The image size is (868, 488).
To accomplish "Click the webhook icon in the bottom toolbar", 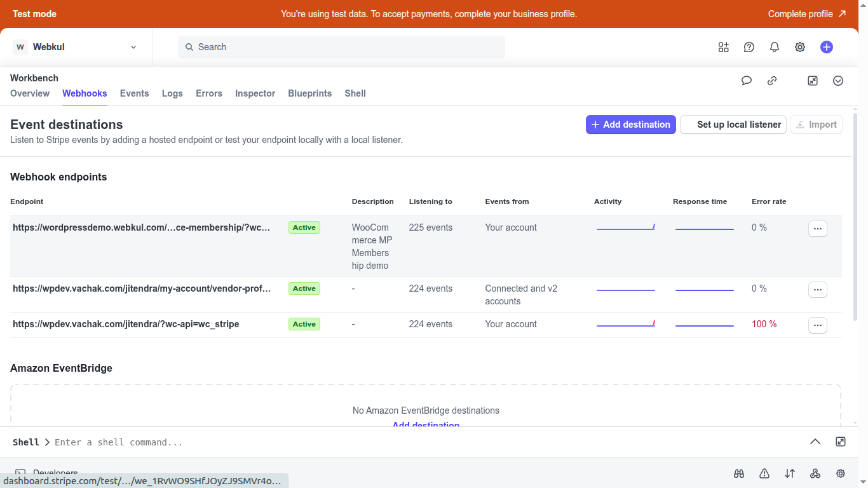I will click(x=815, y=473).
